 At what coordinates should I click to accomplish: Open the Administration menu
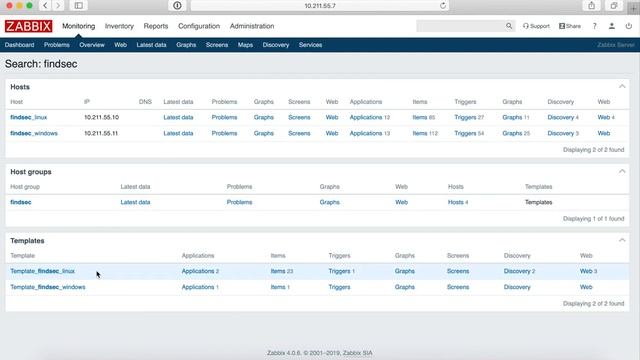(x=252, y=26)
